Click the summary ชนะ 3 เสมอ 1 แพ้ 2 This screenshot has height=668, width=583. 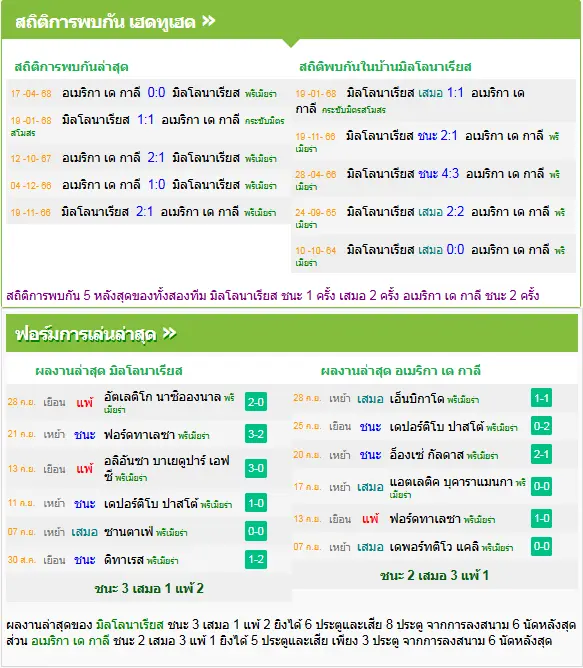coord(149,588)
